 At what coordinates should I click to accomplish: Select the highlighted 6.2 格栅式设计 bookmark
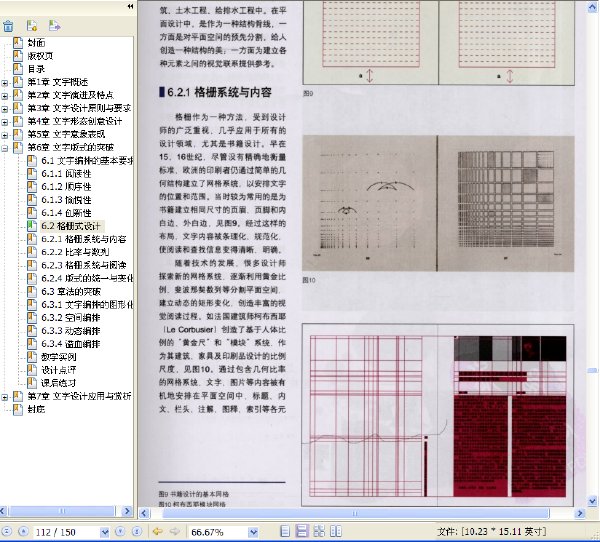tap(71, 226)
